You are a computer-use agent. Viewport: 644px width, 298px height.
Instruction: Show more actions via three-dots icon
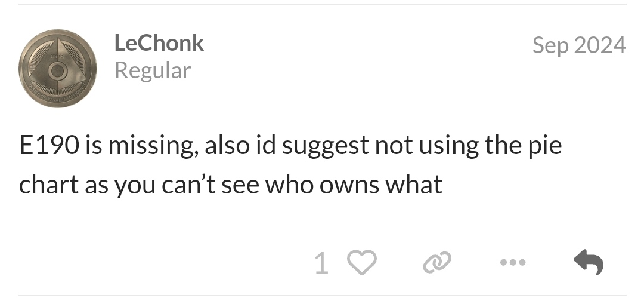tap(513, 262)
